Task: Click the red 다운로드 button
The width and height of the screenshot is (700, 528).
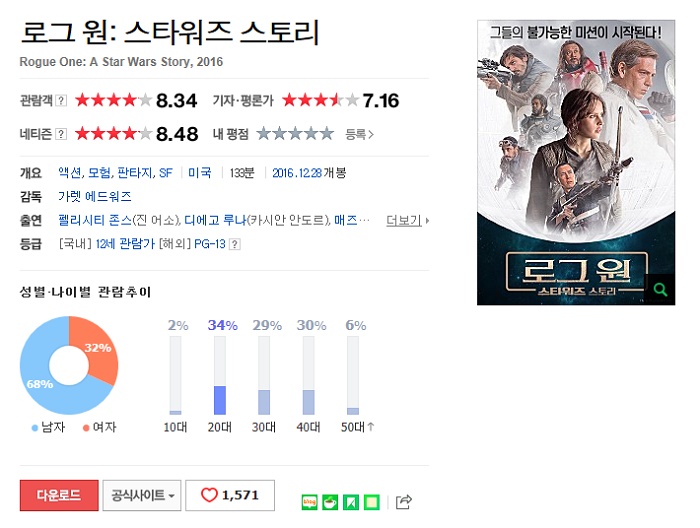Action: coord(59,495)
